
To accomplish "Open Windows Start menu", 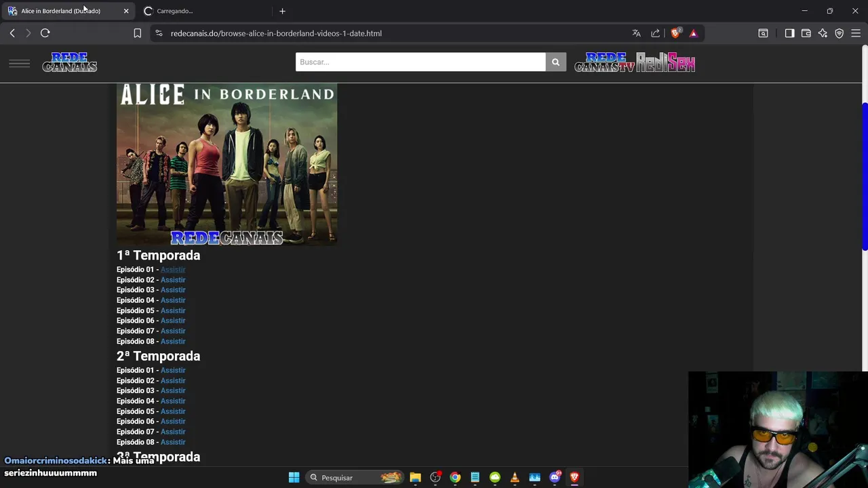I will (294, 478).
